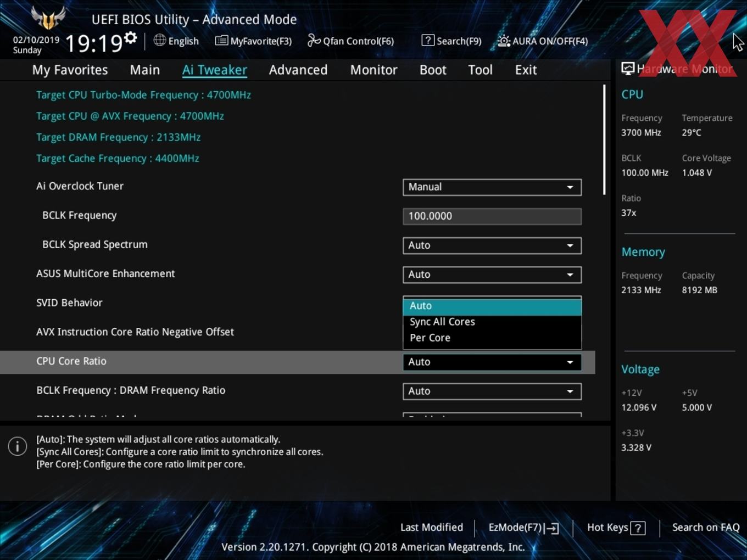Open the Search on FAQ link
The width and height of the screenshot is (747, 560).
[x=706, y=527]
